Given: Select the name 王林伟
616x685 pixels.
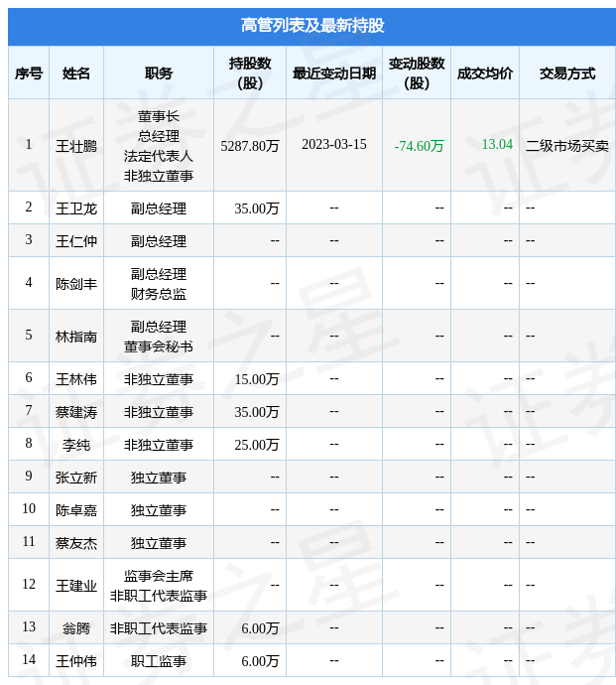Looking at the screenshot, I should click(76, 379).
